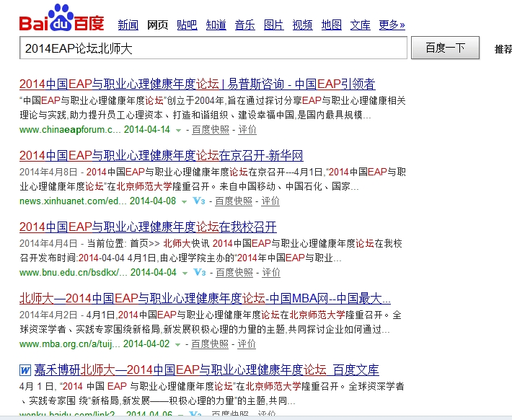The height and width of the screenshot is (420, 512).
Task: Open 中国MBA网 result title link
Action: click(x=205, y=299)
